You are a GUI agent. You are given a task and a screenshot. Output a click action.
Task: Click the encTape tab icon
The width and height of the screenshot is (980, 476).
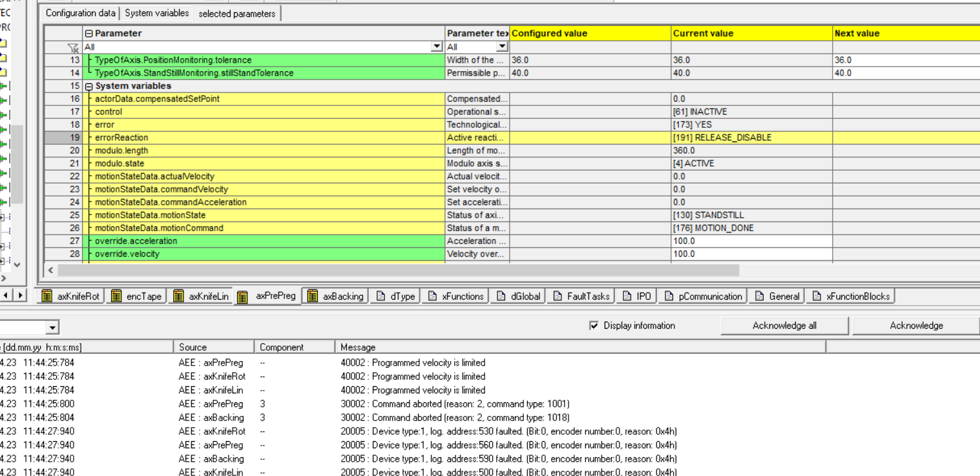coord(116,296)
